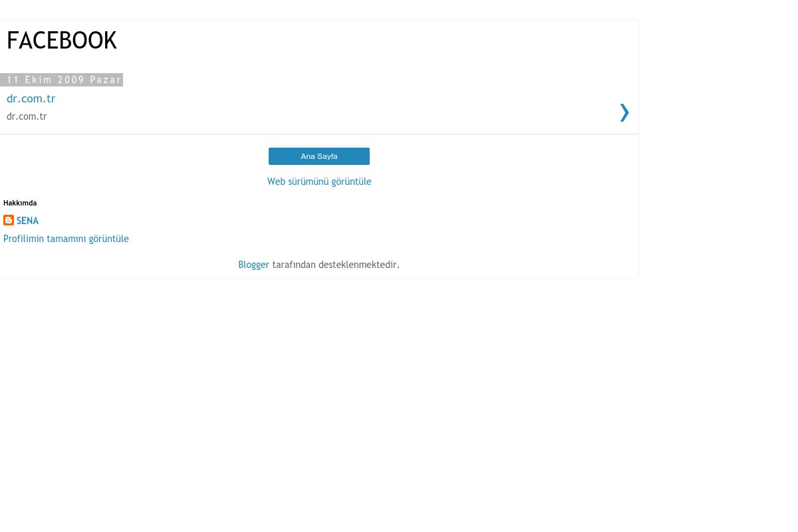Click the orange Blogger profile icon
Image resolution: width=798 pixels, height=532 pixels.
9,220
